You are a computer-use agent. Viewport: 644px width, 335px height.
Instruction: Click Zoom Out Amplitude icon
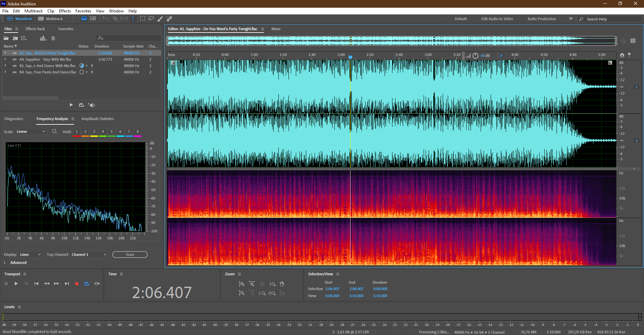[241, 293]
